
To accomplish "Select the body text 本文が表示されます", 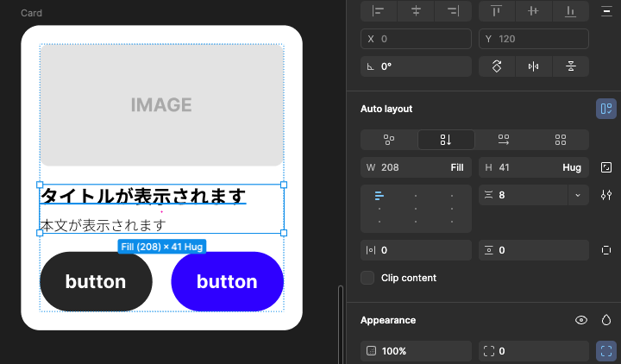I will (103, 225).
